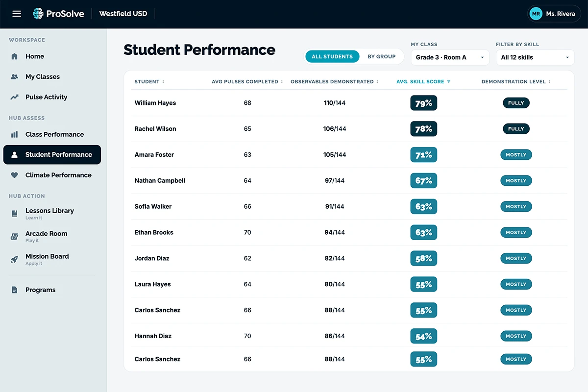This screenshot has width=588, height=392.
Task: Click the Arcade Room gamepad icon
Action: pos(15,237)
